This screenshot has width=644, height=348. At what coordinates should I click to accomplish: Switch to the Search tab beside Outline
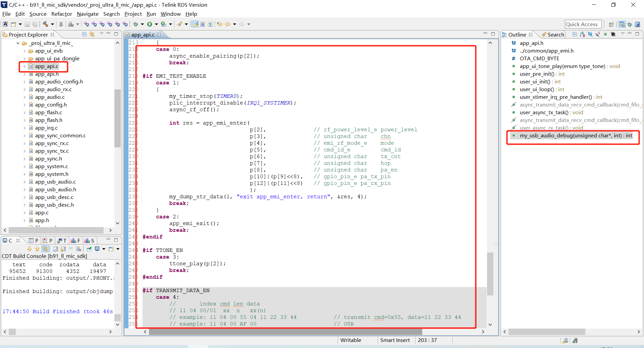tap(553, 34)
